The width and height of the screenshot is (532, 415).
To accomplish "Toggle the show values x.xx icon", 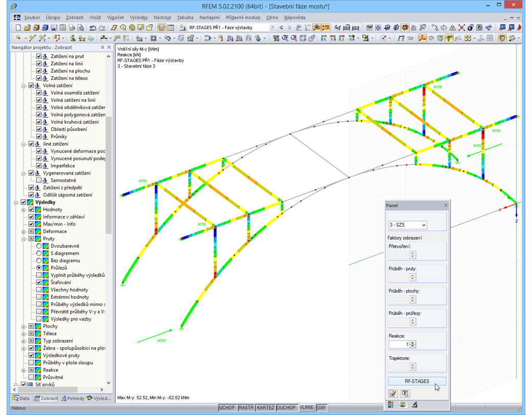I will (325, 28).
